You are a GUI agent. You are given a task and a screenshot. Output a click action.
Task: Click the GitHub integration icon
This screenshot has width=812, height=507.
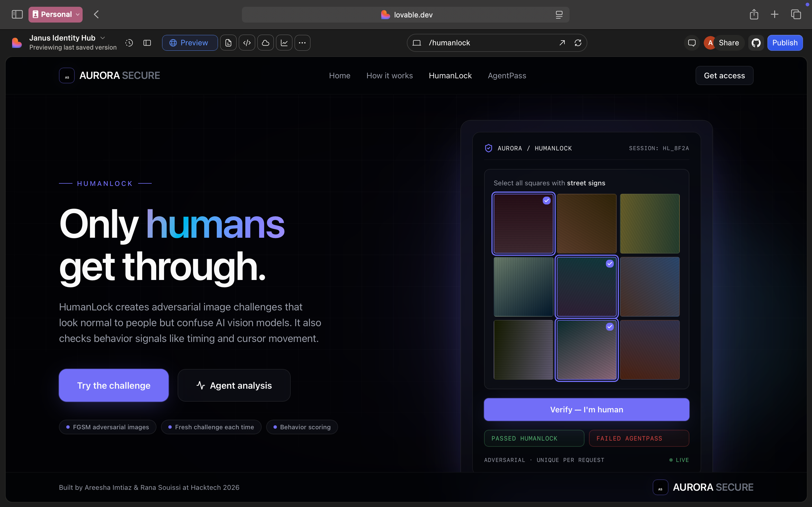(756, 43)
